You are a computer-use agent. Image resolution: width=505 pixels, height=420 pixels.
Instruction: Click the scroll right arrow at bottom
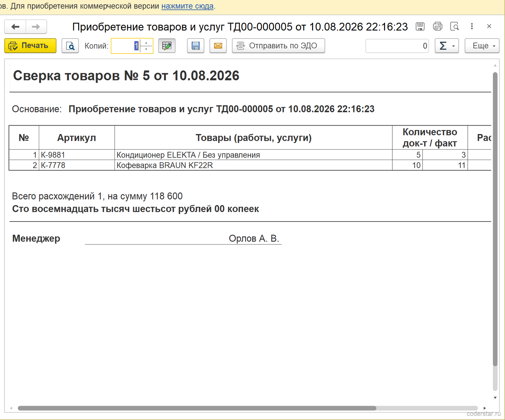(485, 408)
